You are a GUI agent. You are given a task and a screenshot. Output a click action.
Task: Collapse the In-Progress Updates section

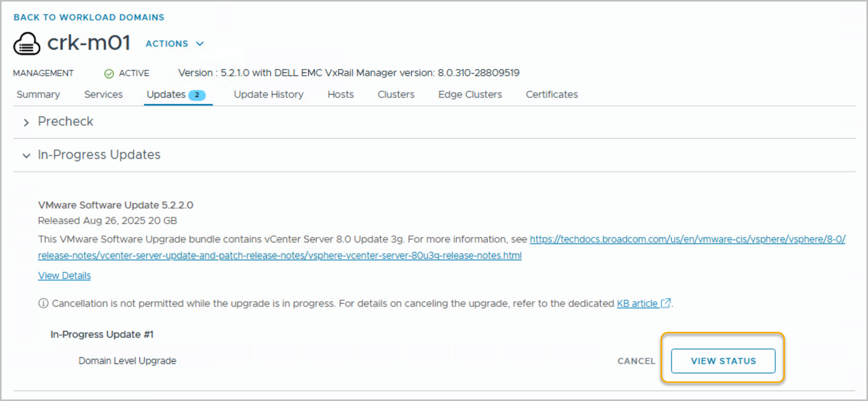point(26,155)
